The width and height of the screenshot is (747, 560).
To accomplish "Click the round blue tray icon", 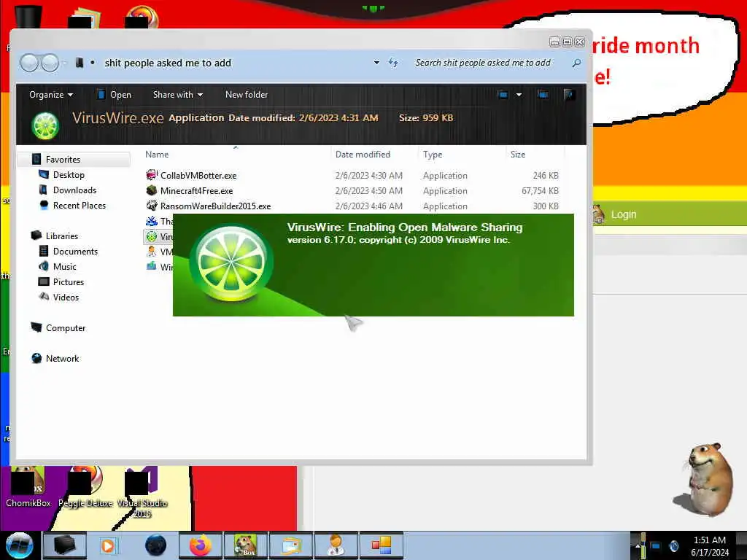I will click(674, 545).
